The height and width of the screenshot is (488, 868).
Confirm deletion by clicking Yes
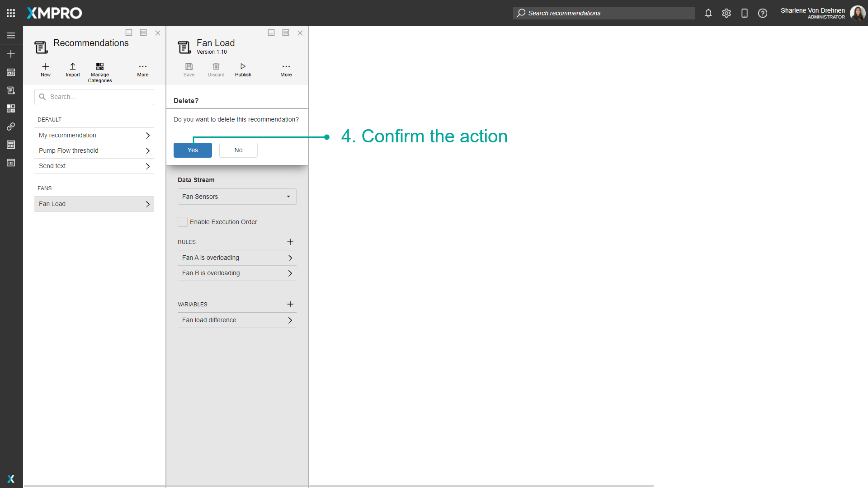click(x=192, y=150)
